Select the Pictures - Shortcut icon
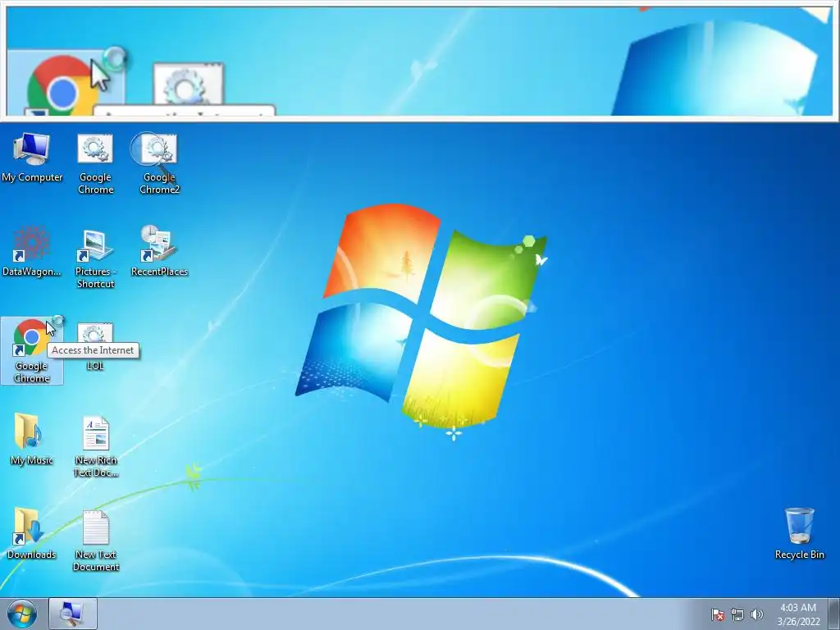 [95, 258]
